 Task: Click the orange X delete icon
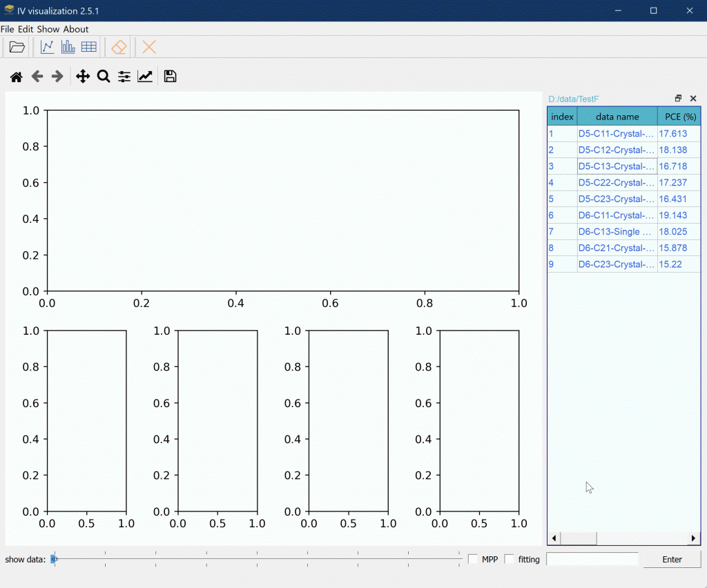click(149, 47)
